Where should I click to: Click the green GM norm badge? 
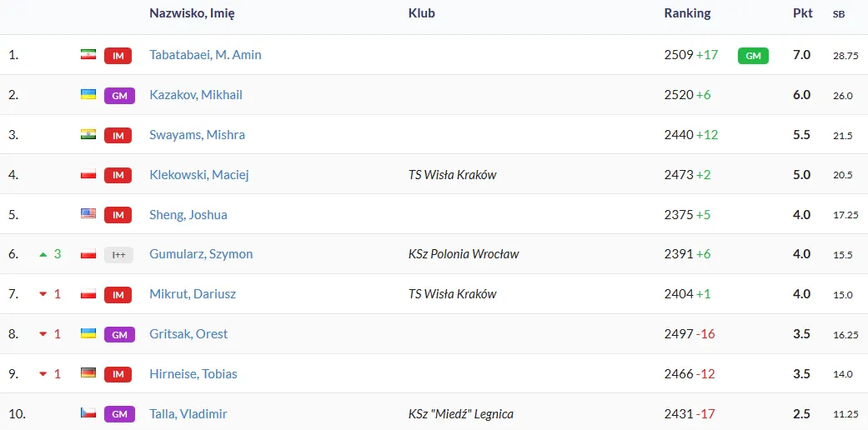click(753, 55)
